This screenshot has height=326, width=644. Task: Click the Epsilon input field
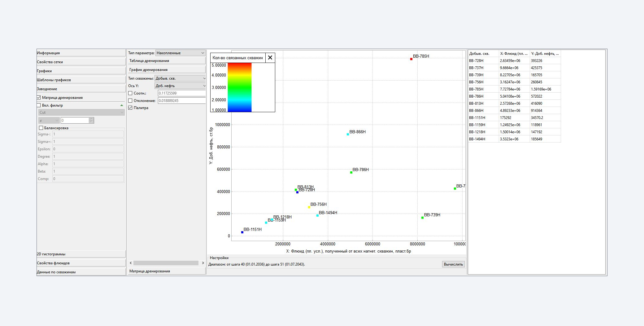tap(88, 149)
